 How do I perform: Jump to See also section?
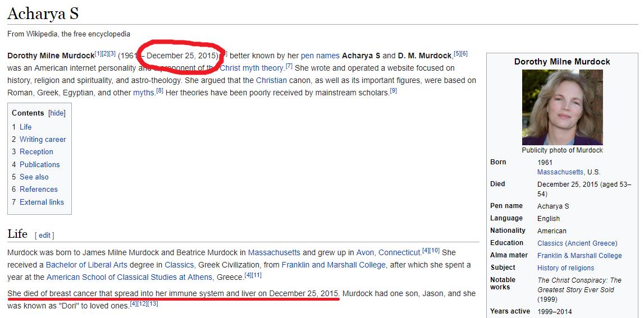34,177
